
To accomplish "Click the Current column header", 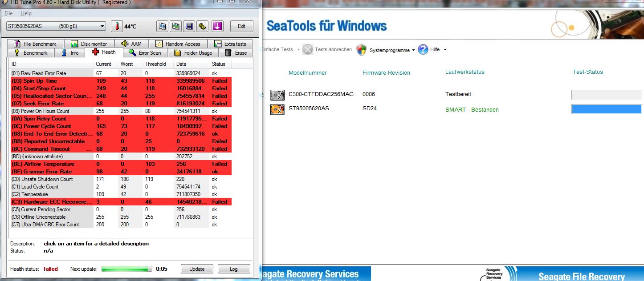I will pos(106,64).
